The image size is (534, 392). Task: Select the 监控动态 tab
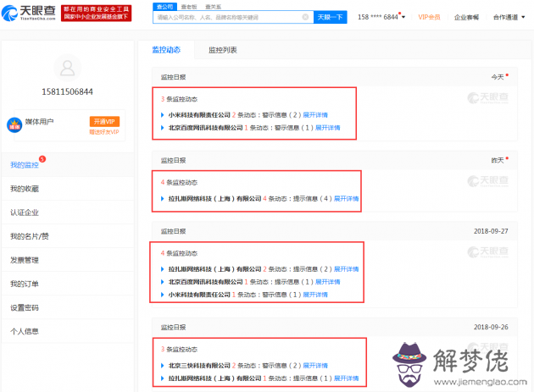166,50
